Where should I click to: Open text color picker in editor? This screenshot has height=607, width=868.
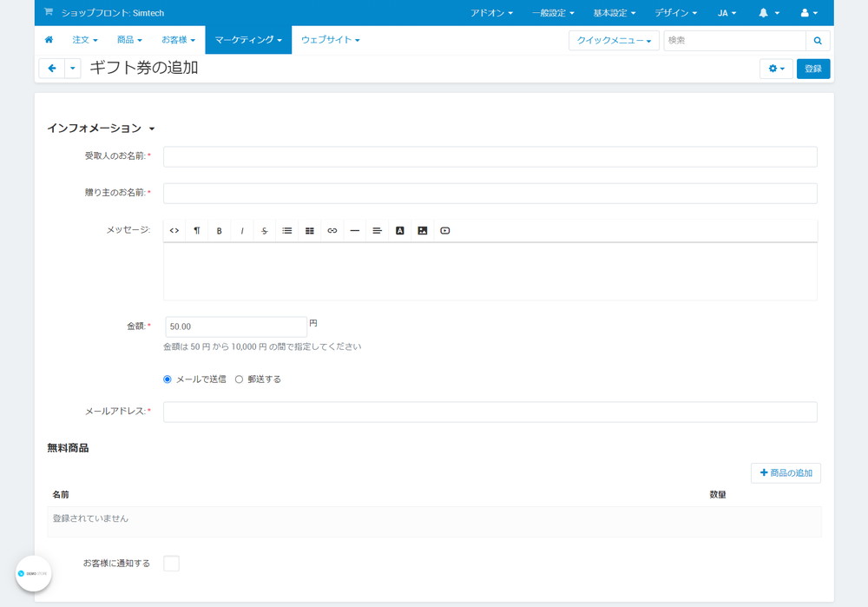tap(399, 231)
